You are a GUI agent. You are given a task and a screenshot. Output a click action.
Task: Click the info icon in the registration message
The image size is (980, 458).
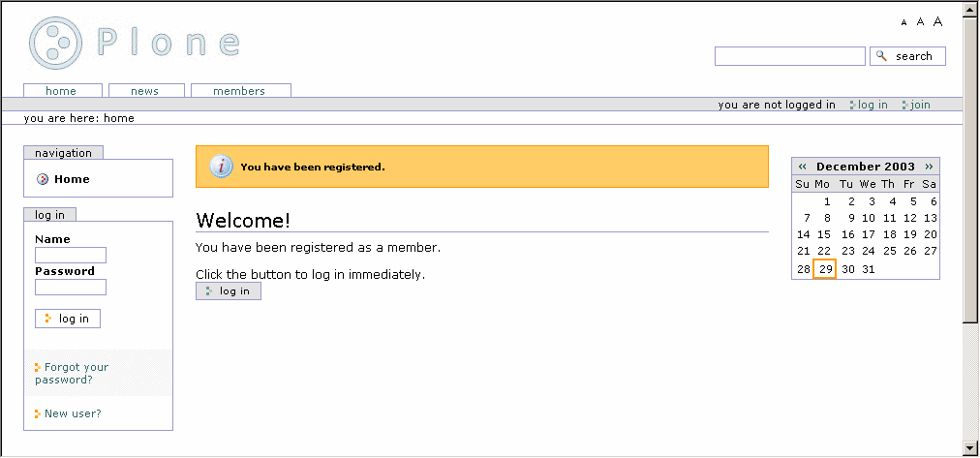click(222, 167)
